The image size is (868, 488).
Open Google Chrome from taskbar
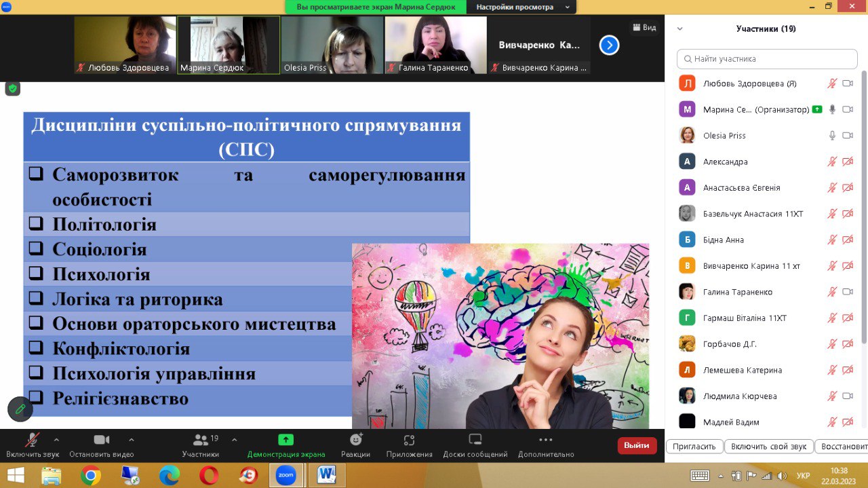(90, 475)
